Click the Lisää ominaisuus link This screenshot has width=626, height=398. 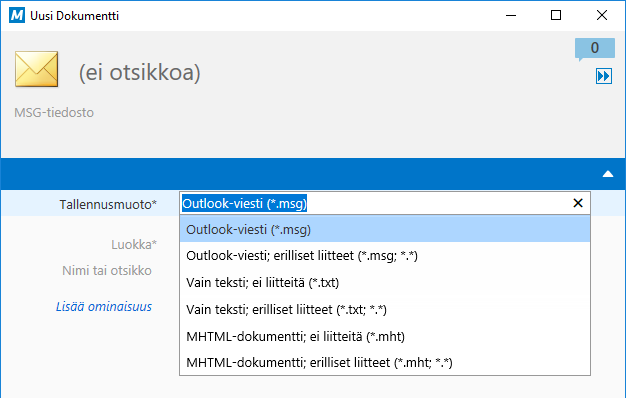pyautogui.click(x=104, y=307)
